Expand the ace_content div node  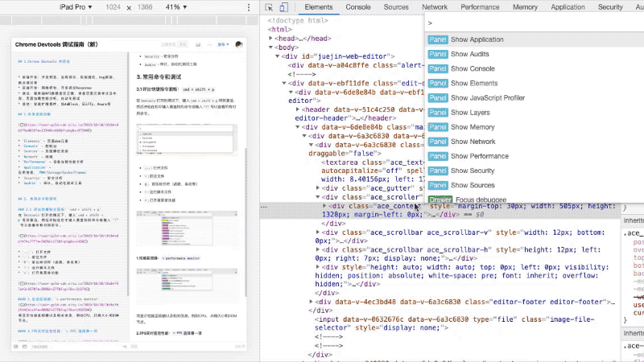[x=324, y=206]
